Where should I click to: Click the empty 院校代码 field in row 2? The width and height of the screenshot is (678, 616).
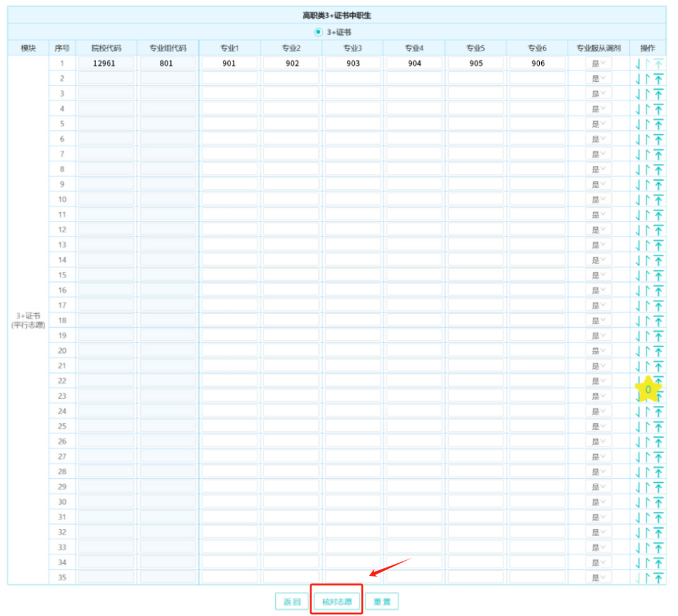point(105,78)
